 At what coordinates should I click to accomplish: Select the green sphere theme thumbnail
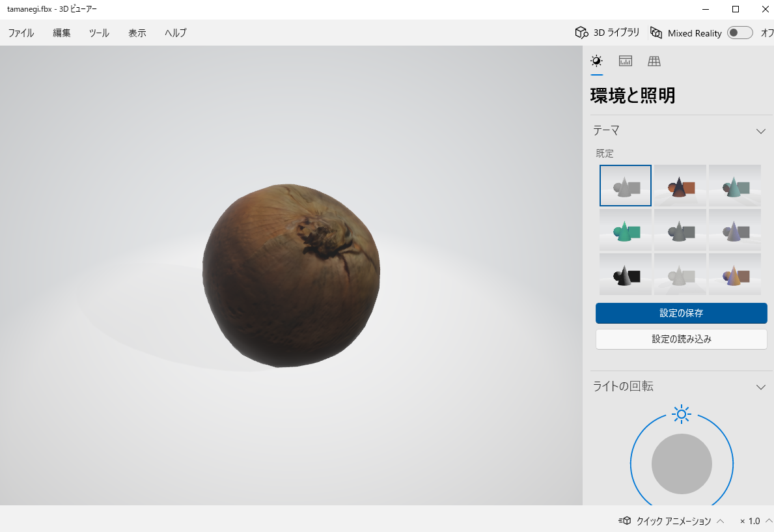pyautogui.click(x=625, y=229)
